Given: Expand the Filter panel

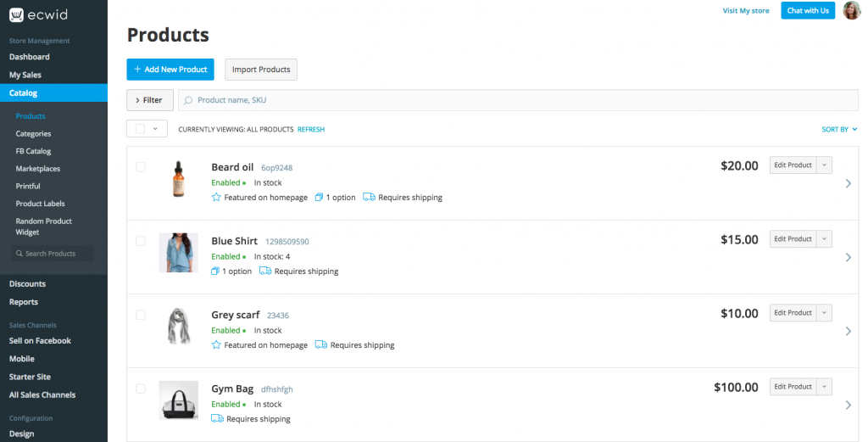Looking at the screenshot, I should point(150,100).
